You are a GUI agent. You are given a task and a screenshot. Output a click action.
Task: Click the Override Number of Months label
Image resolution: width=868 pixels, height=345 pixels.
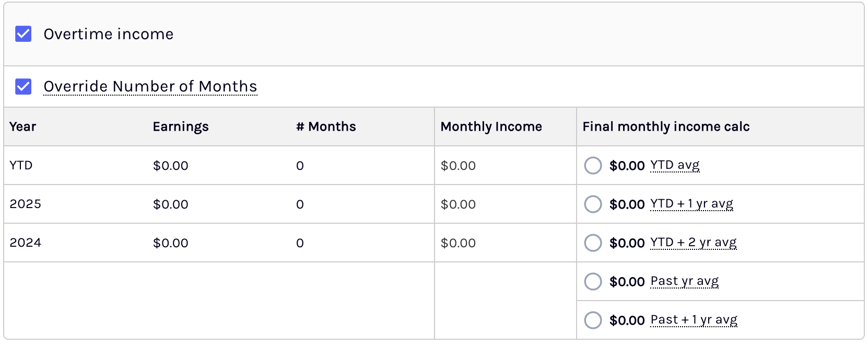click(150, 86)
